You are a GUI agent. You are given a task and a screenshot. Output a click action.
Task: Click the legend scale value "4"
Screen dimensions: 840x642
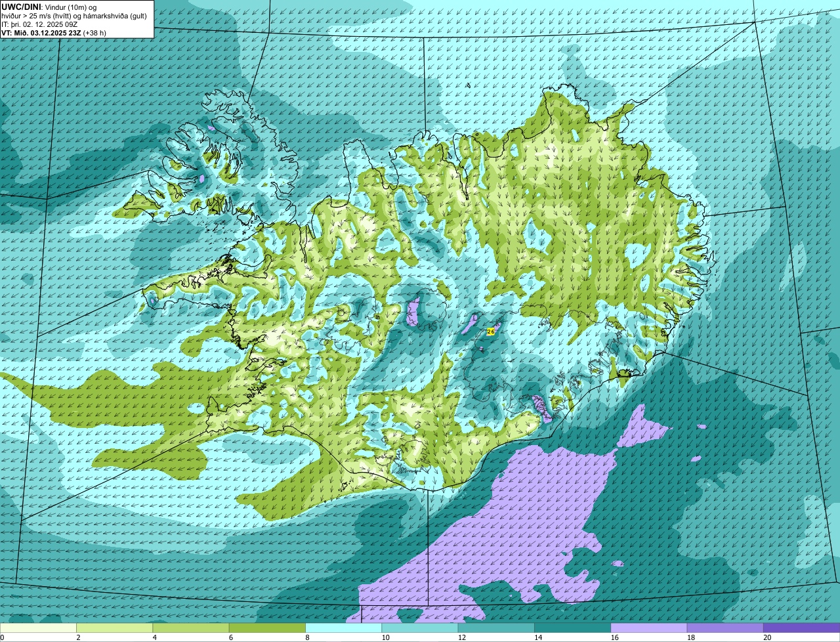pos(154,637)
